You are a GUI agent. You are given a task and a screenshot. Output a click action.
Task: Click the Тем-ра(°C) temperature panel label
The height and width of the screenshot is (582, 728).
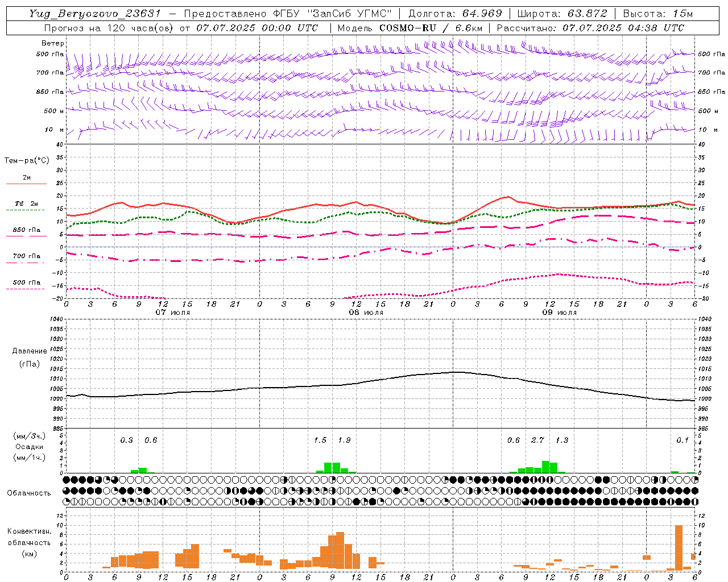(27, 161)
